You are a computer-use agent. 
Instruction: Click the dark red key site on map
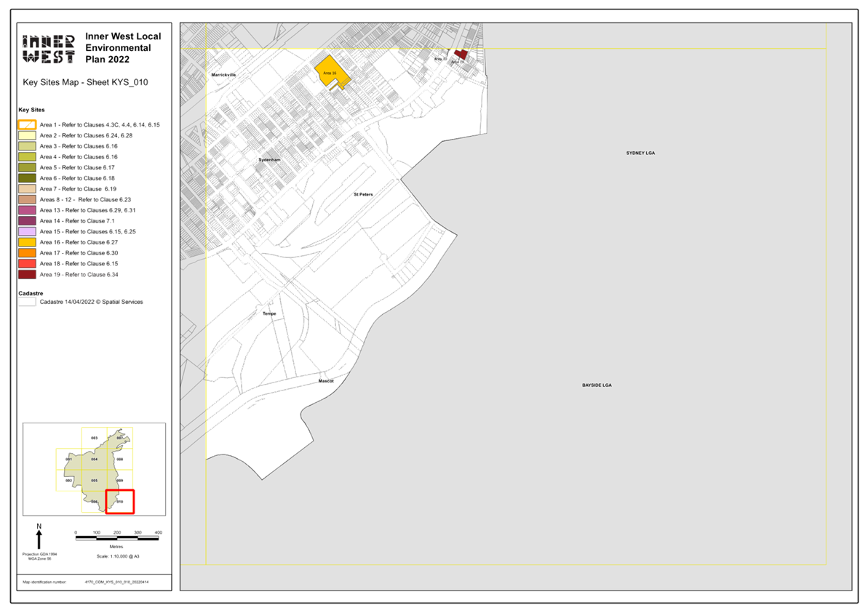coord(460,54)
